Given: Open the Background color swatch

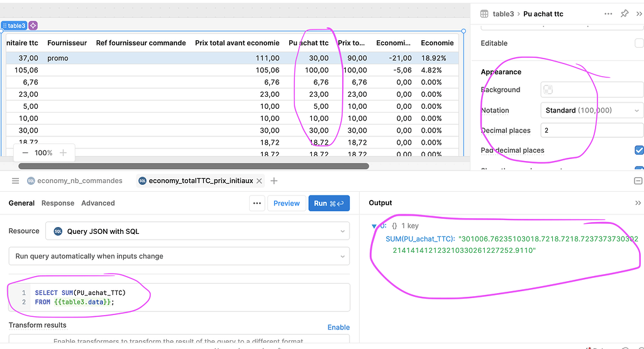Looking at the screenshot, I should click(x=549, y=90).
